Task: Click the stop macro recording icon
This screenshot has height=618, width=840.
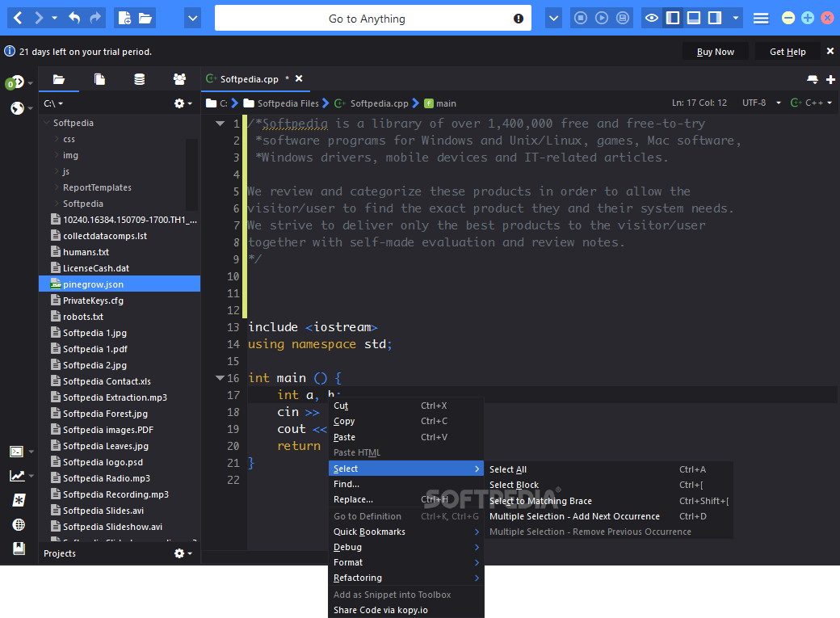Action: (581, 19)
